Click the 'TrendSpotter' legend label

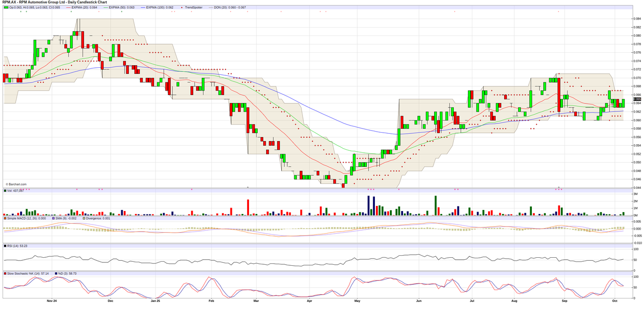[193, 7]
